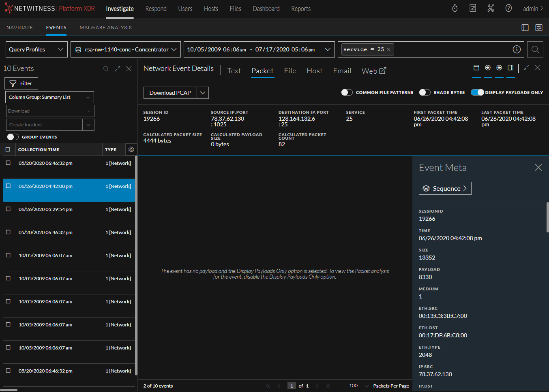The height and width of the screenshot is (392, 549).
Task: Open the Respond menu item
Action: point(156,9)
